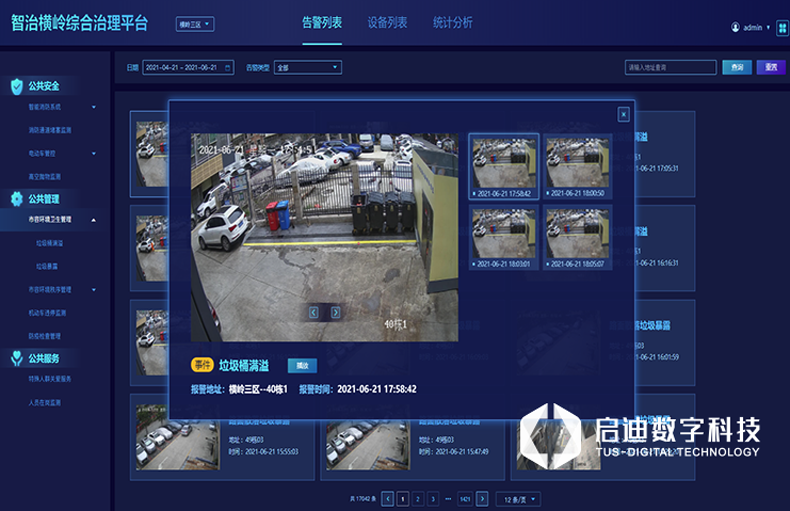Viewport: 790px width, 511px height.
Task: Click the 重置 reset button
Action: click(771, 67)
